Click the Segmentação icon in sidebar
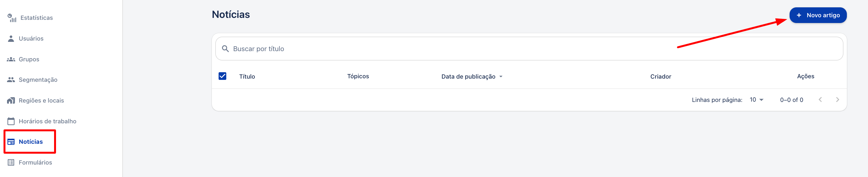868x177 pixels. click(x=11, y=80)
